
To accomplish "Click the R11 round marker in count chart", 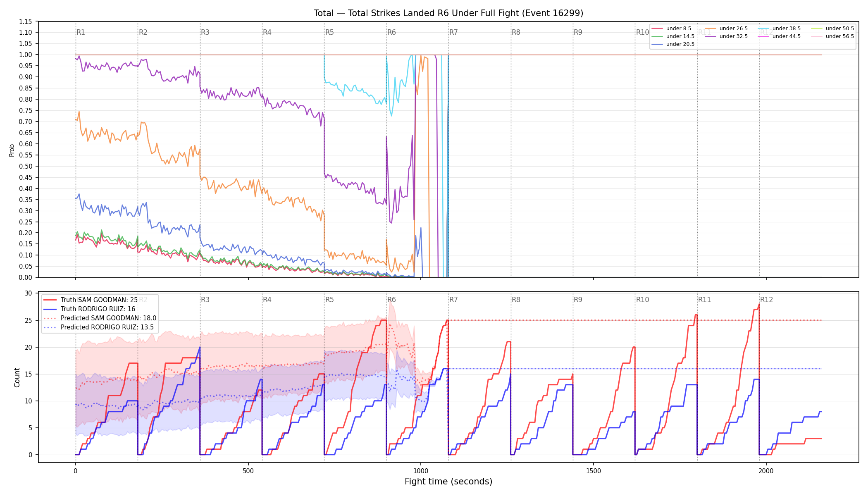I will coord(705,300).
